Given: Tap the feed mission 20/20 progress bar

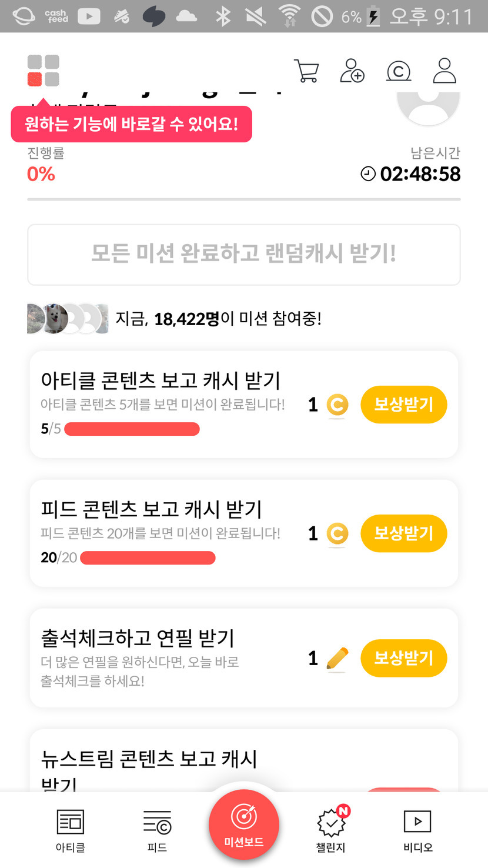Looking at the screenshot, I should point(148,558).
